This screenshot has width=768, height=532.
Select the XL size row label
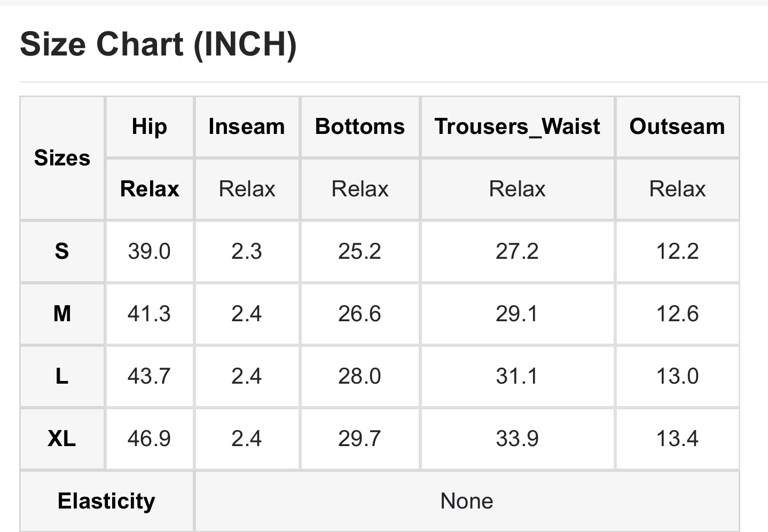(62, 439)
